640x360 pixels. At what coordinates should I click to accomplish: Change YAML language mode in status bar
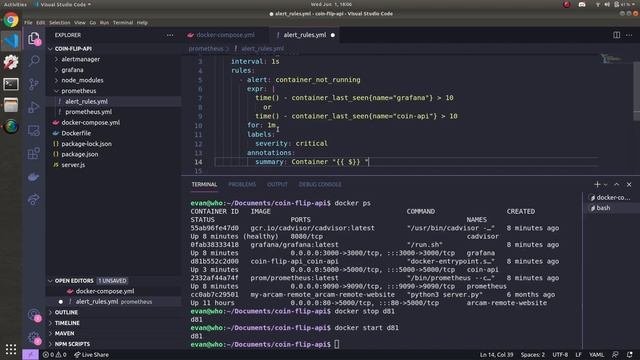click(596, 355)
